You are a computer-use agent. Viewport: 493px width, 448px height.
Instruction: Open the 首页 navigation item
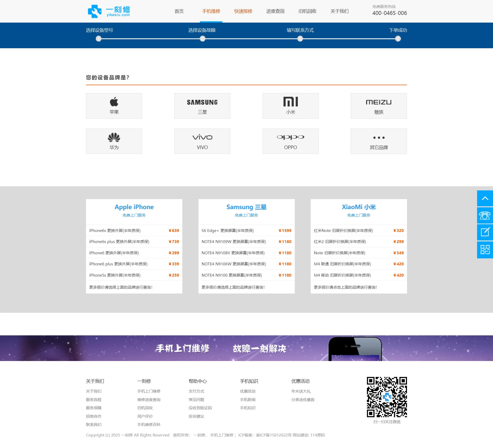[x=179, y=11]
